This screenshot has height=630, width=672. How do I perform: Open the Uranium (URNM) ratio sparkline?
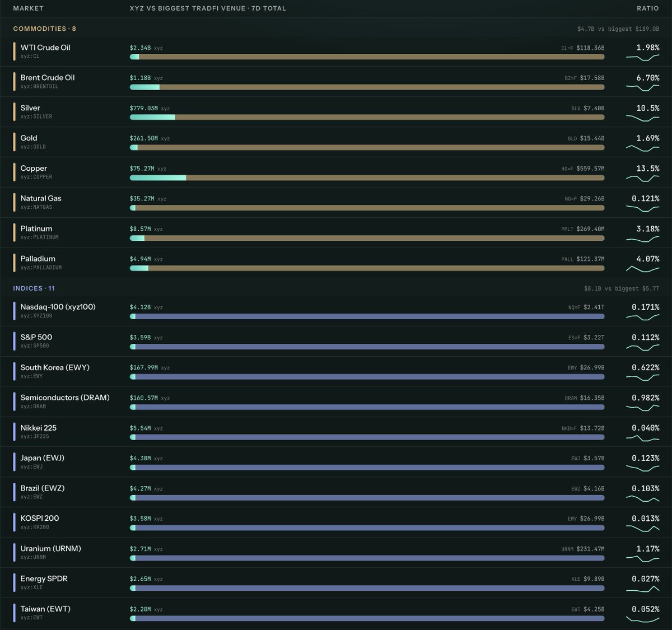click(643, 559)
